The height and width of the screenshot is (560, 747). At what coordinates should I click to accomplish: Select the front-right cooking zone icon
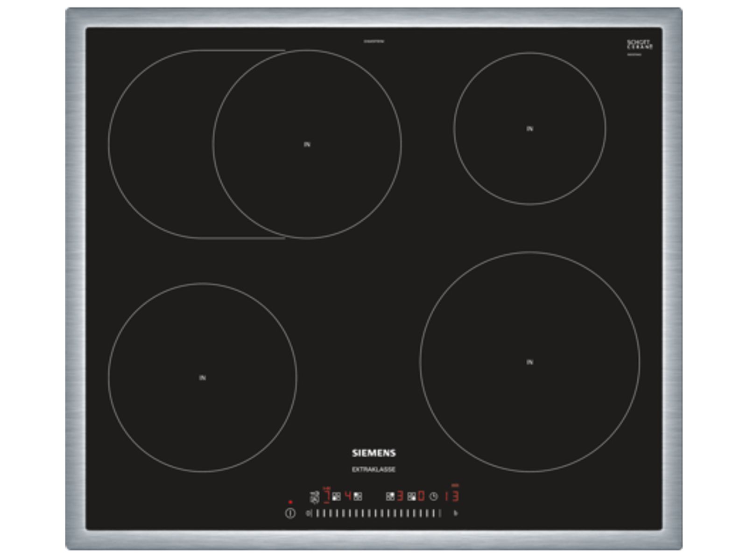tap(411, 497)
